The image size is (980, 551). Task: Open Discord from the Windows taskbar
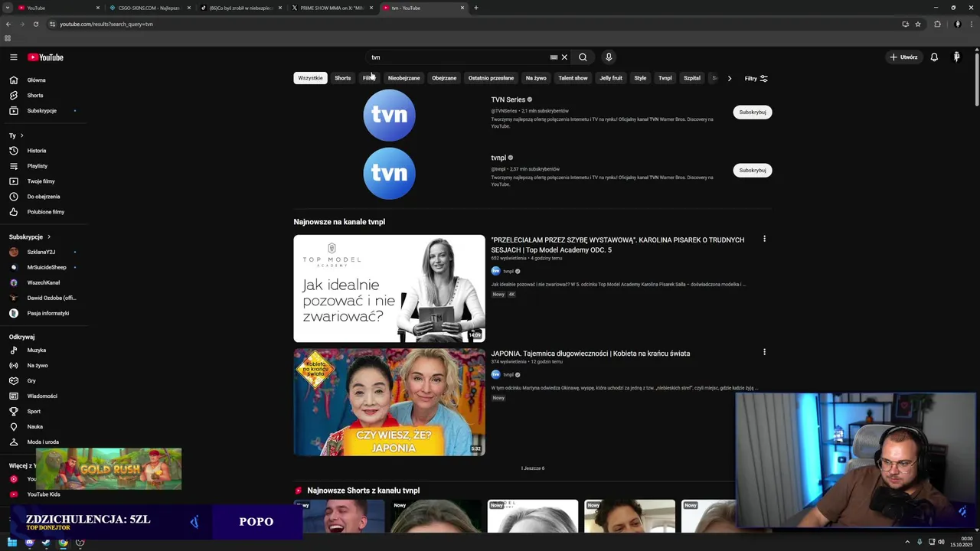coord(29,543)
